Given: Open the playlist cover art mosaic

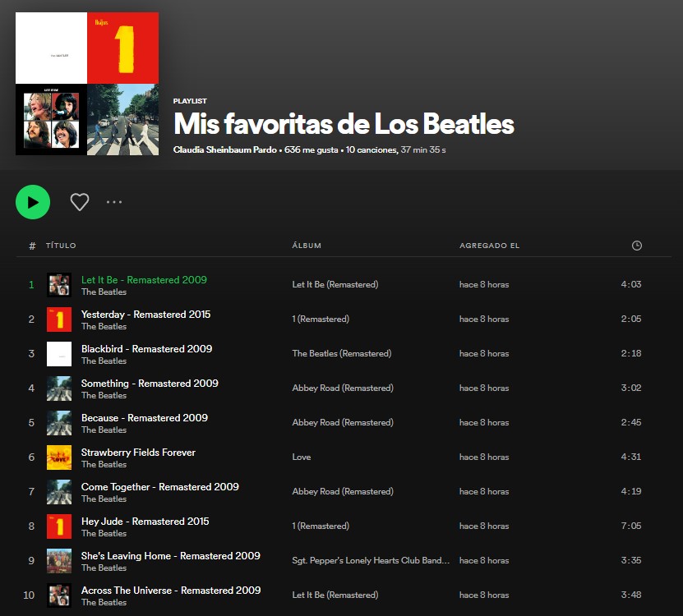Looking at the screenshot, I should (87, 84).
